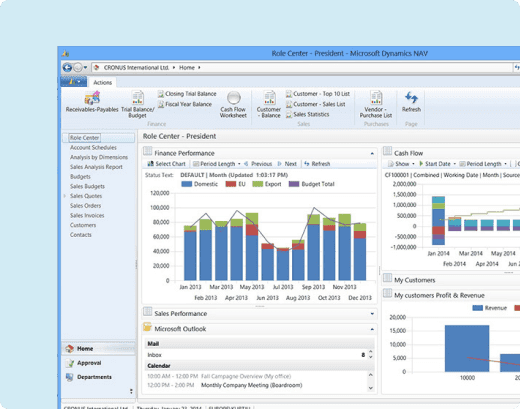This screenshot has height=409, width=520.
Task: Open navigation history dropdown arrow
Action: coord(85,68)
